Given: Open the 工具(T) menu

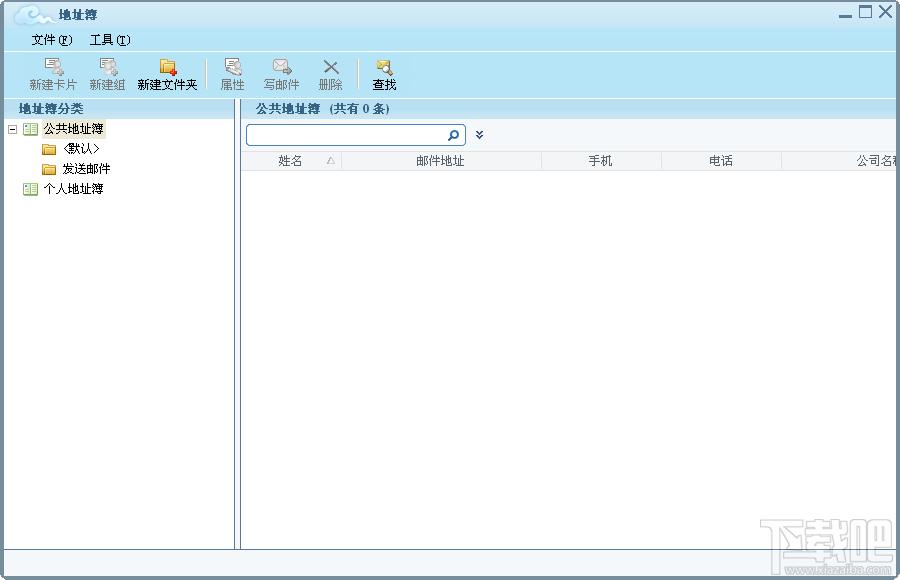Looking at the screenshot, I should (x=110, y=40).
